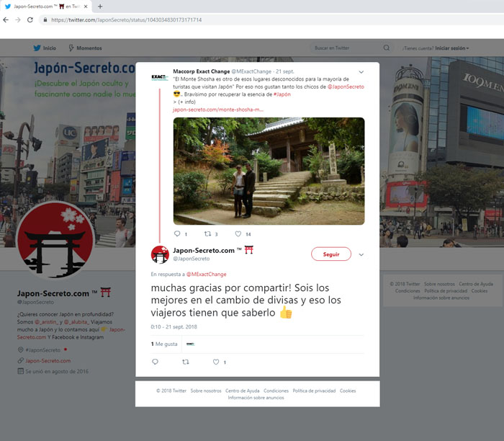Open Maccorp Exact Change profile name

point(201,71)
